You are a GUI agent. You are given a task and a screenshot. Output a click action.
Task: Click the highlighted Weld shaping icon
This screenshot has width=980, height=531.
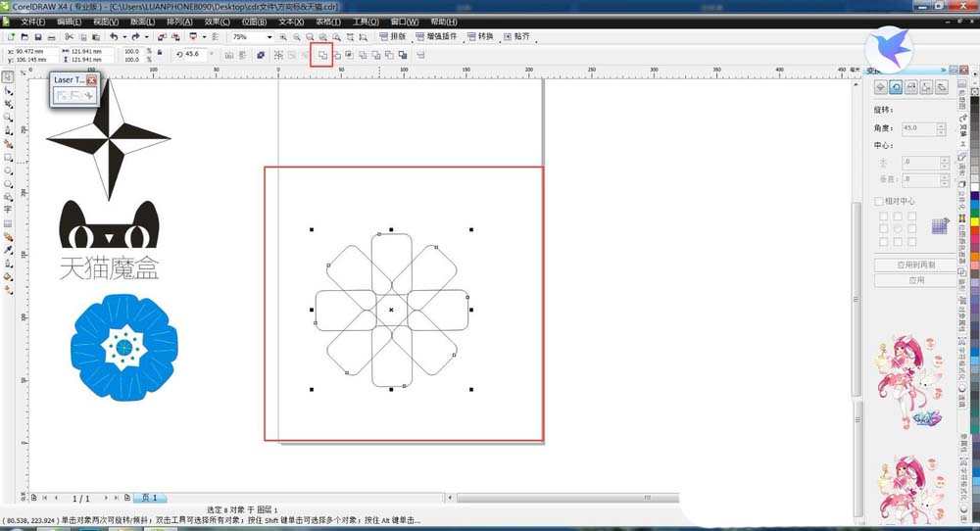(321, 55)
